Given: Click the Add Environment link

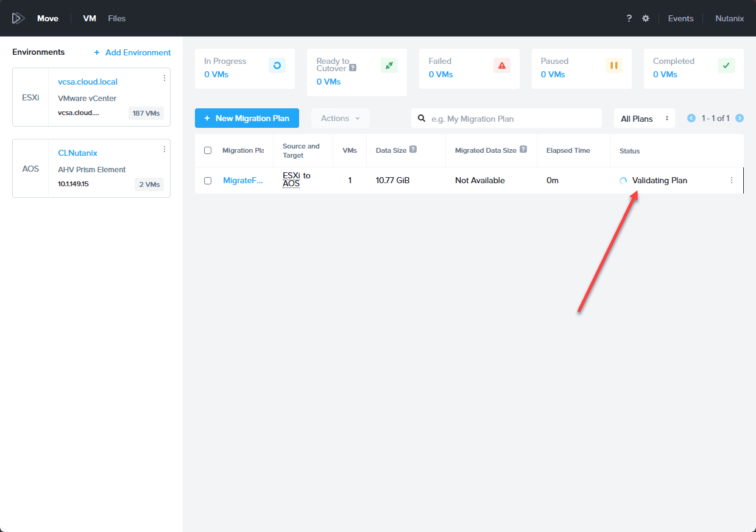Looking at the screenshot, I should pos(132,52).
